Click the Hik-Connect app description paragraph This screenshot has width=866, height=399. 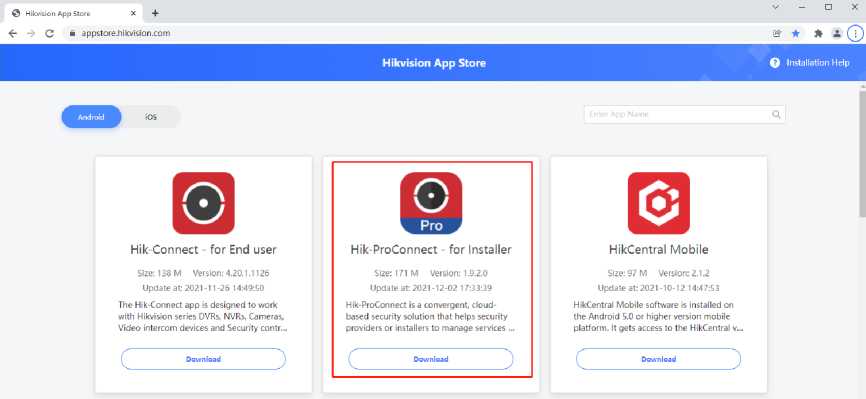(203, 317)
